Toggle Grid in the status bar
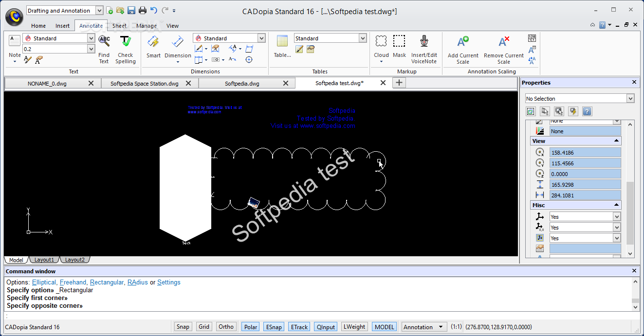The width and height of the screenshot is (644, 336). tap(204, 327)
